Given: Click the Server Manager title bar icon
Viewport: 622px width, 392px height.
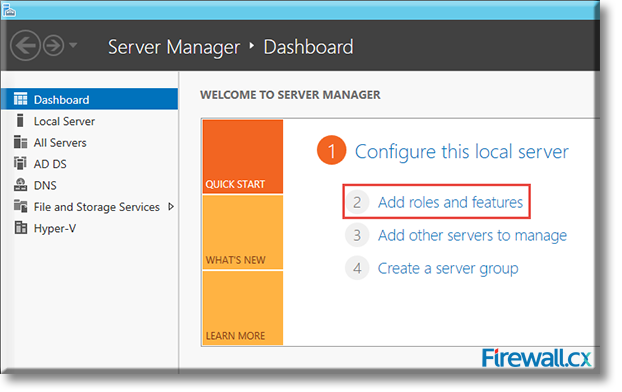Looking at the screenshot, I should click(9, 10).
